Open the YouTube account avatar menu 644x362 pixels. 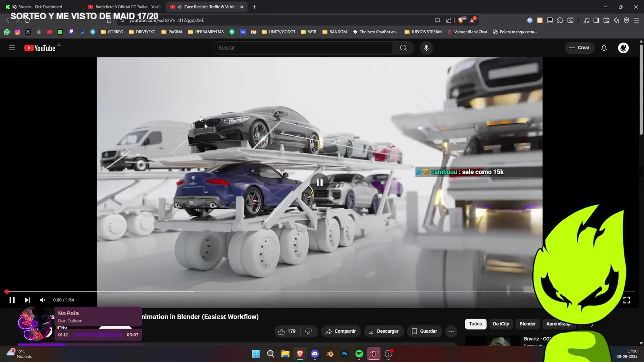[623, 48]
